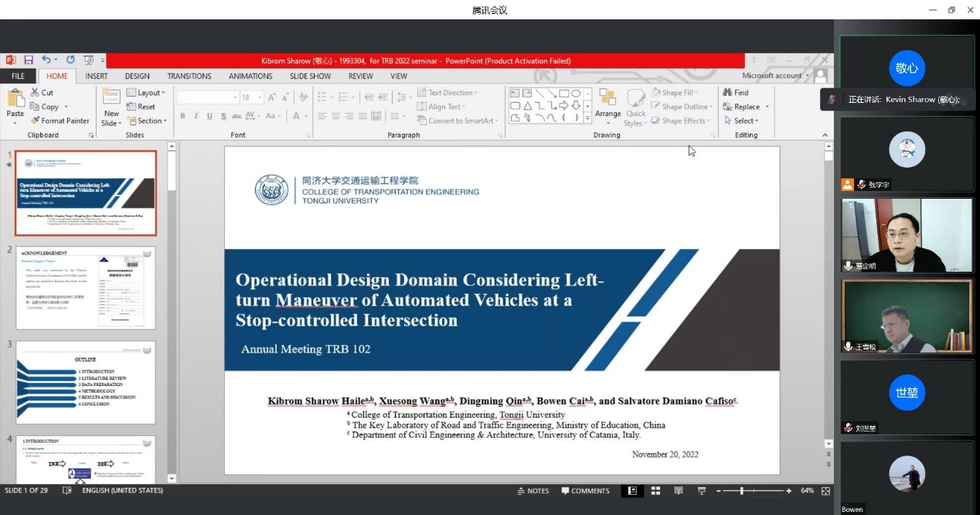The image size is (980, 515).
Task: Switch to the SLIDE SHOW tab
Action: pyautogui.click(x=310, y=77)
